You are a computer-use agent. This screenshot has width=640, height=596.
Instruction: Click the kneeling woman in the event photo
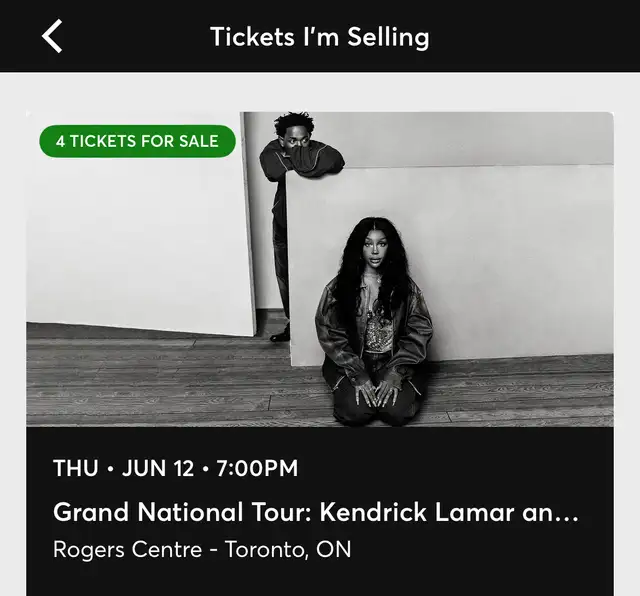click(373, 322)
